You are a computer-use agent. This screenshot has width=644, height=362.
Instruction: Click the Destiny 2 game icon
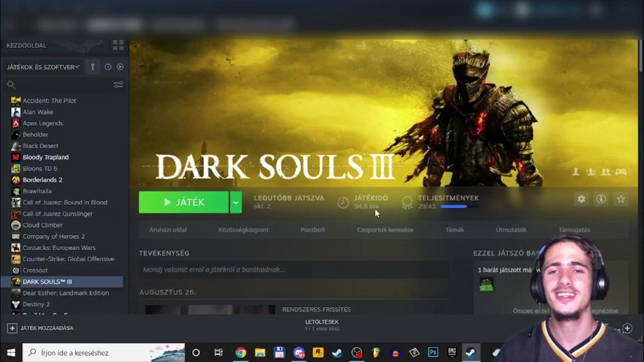[16, 304]
